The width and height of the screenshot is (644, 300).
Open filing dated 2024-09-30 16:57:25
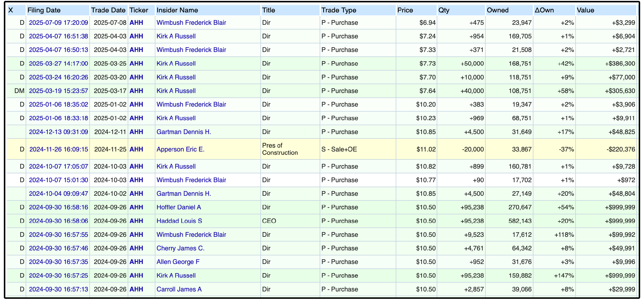[58, 275]
